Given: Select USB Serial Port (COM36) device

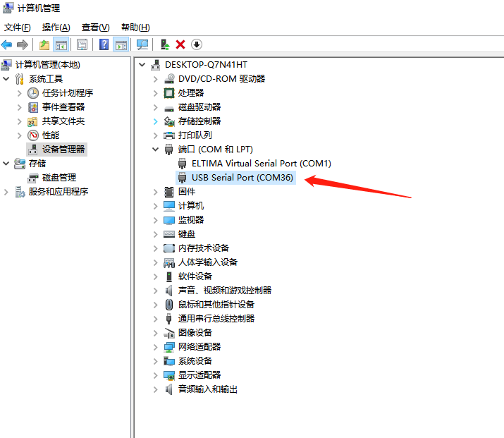Looking at the screenshot, I should (242, 178).
